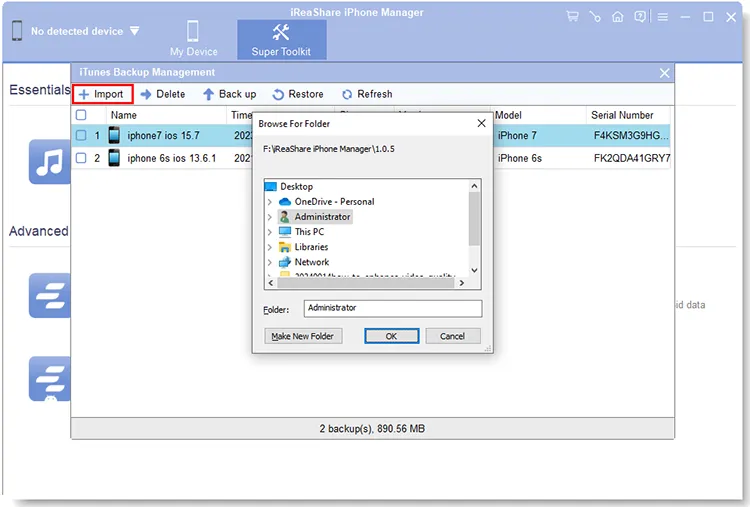This screenshot has width=750, height=507.
Task: Open the lower striped Android icon under Advanced
Action: pyautogui.click(x=50, y=379)
